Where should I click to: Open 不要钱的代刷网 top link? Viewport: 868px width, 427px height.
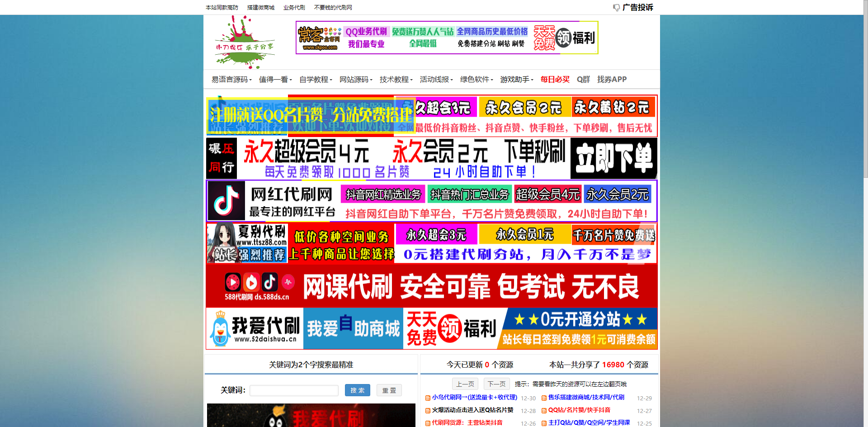pos(333,8)
